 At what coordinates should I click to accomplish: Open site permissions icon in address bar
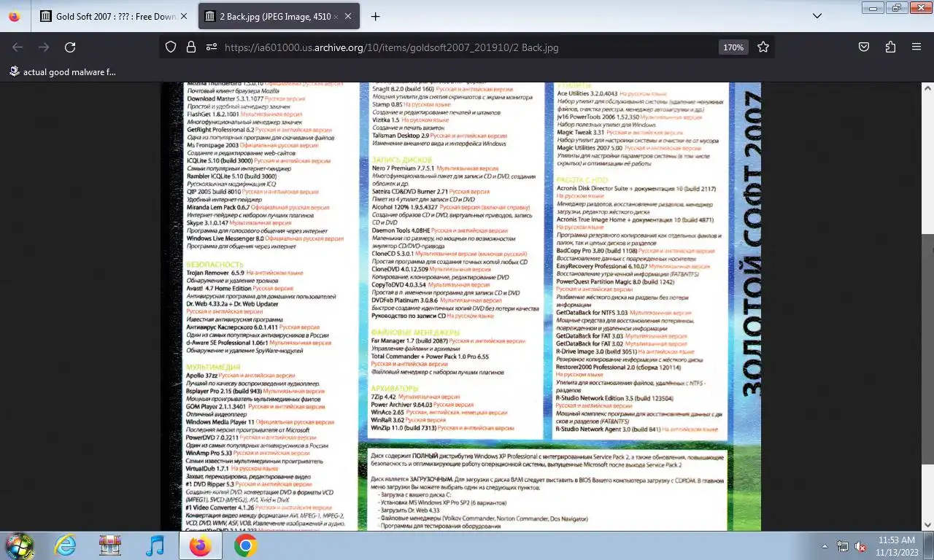click(212, 47)
